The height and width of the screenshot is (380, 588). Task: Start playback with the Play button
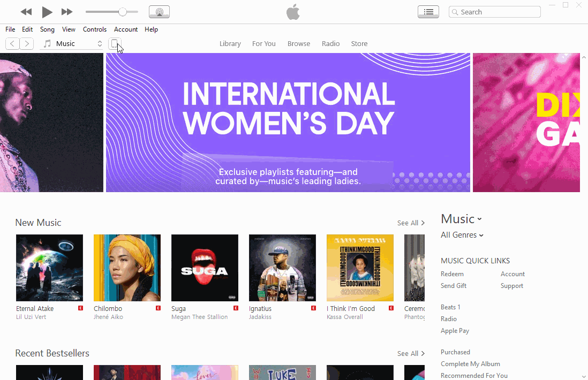click(47, 12)
